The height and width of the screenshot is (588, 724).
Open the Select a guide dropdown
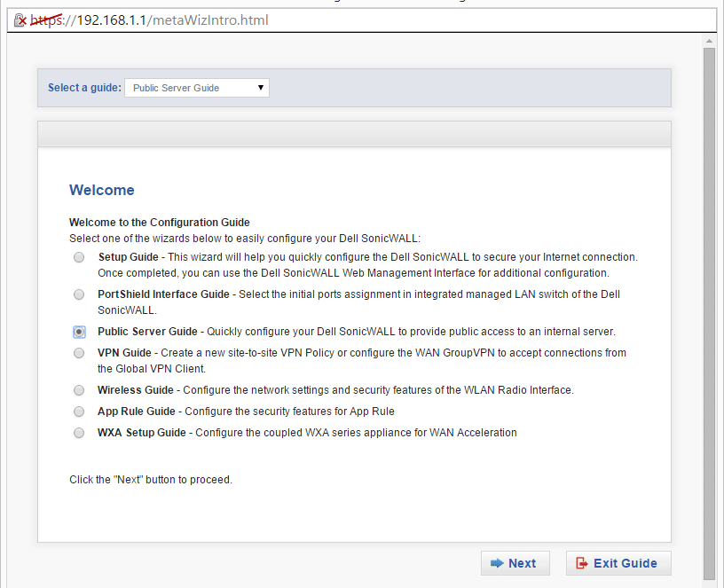coord(197,88)
